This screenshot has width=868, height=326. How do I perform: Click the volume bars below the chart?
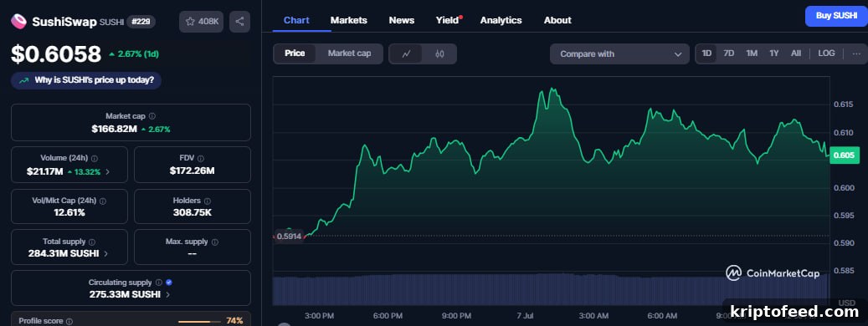tap(552, 289)
